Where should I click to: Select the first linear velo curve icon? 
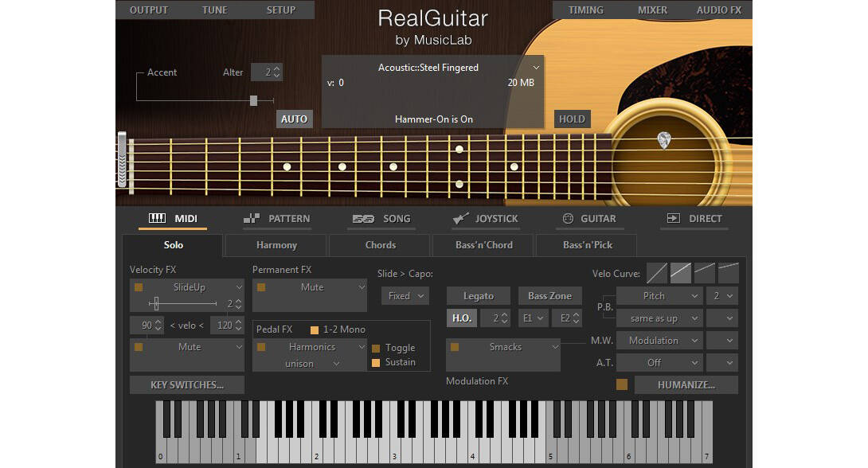pyautogui.click(x=656, y=273)
